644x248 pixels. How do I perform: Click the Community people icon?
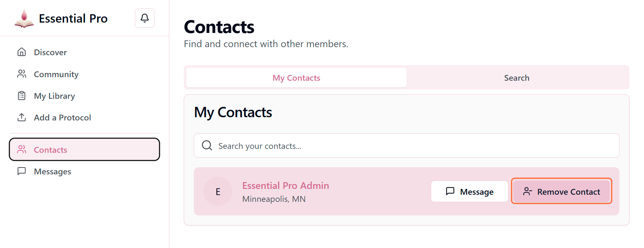tap(22, 74)
